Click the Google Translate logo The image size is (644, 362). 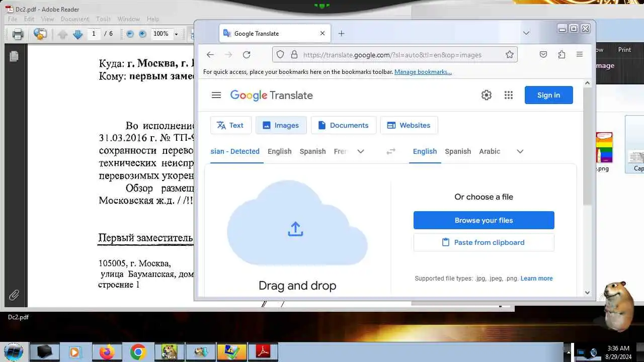click(x=272, y=95)
